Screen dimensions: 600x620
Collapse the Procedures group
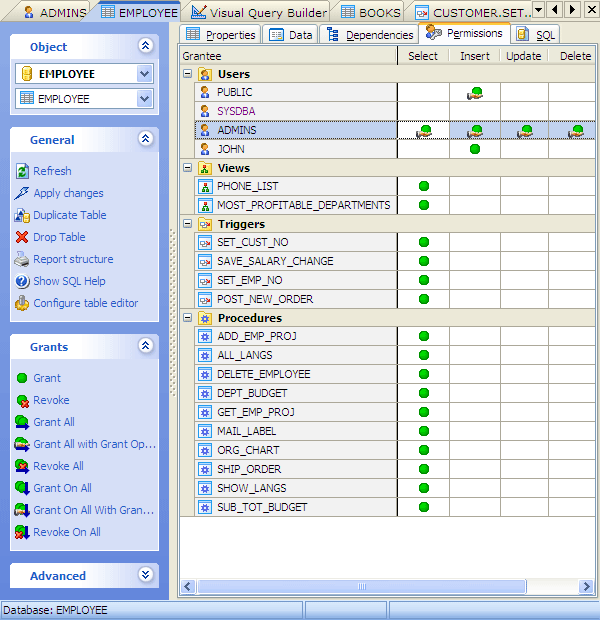(x=187, y=318)
